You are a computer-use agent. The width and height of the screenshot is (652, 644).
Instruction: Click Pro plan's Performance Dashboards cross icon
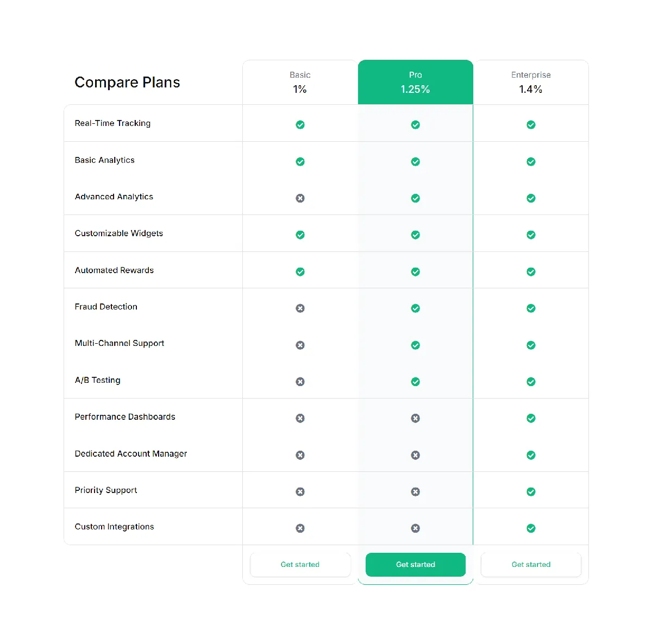[416, 418]
